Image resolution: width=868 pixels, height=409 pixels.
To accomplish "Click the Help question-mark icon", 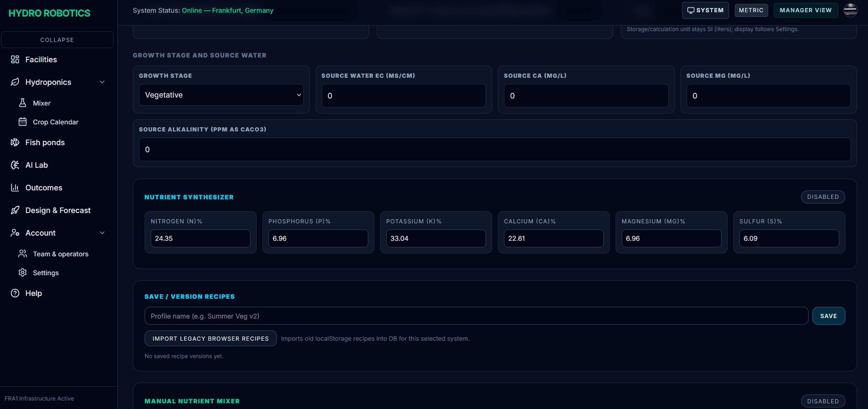I will (15, 293).
